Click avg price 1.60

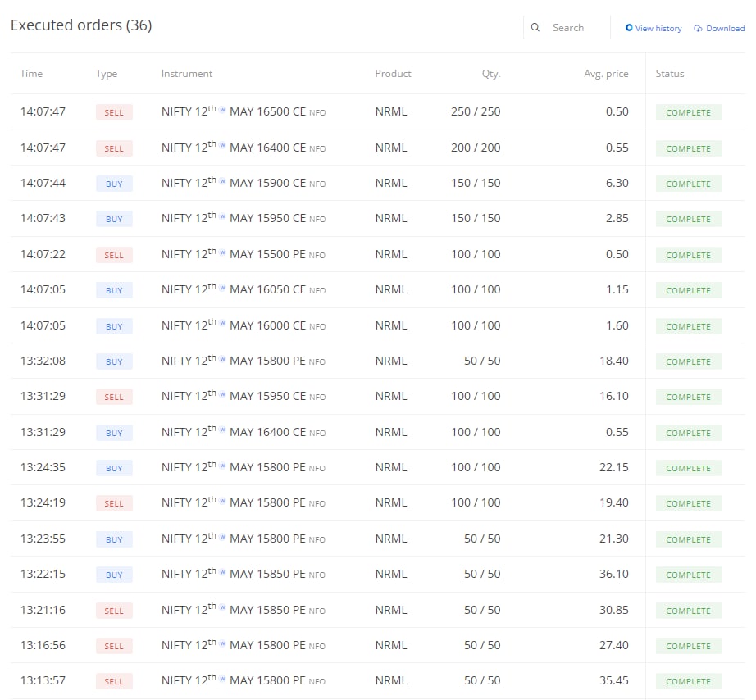click(617, 325)
